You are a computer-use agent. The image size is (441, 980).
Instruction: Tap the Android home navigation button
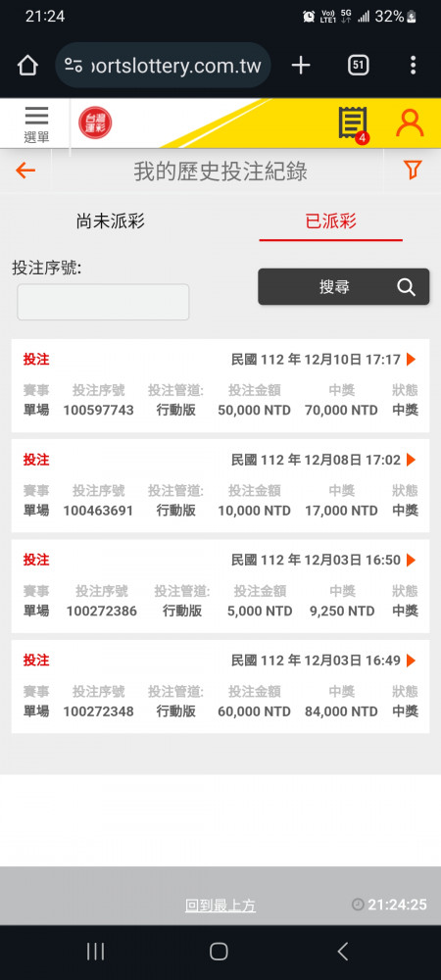click(x=219, y=952)
